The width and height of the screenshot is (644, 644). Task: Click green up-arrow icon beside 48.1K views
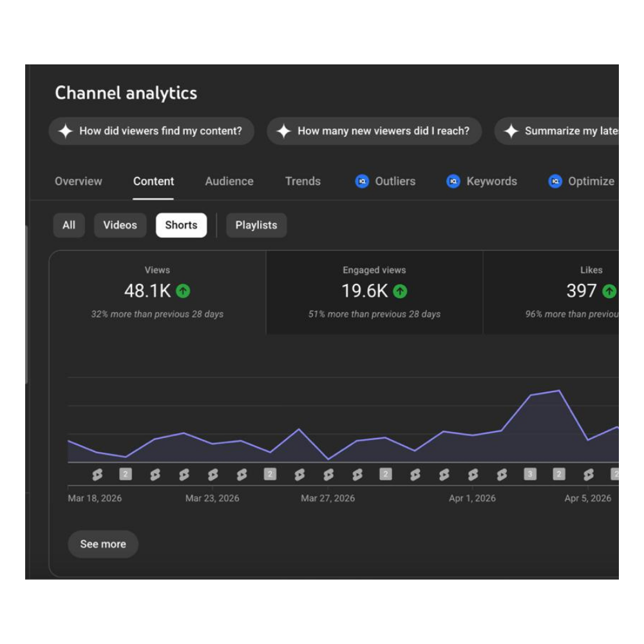[183, 291]
